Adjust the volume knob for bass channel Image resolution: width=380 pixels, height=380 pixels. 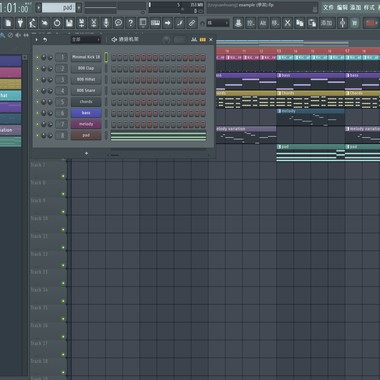50,113
